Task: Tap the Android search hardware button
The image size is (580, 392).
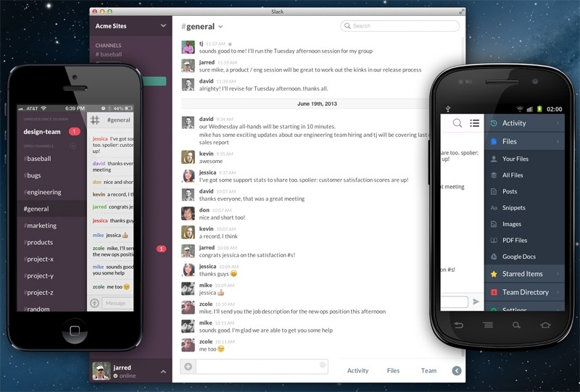Action: tap(516, 325)
